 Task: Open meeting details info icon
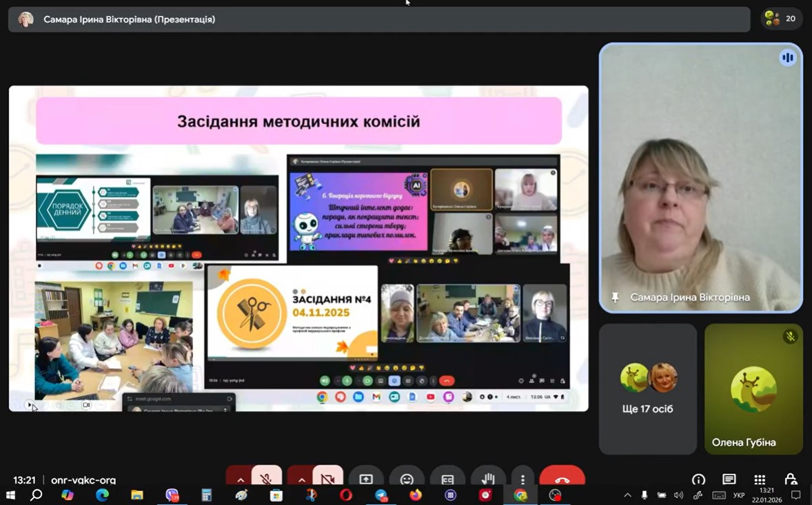698,480
